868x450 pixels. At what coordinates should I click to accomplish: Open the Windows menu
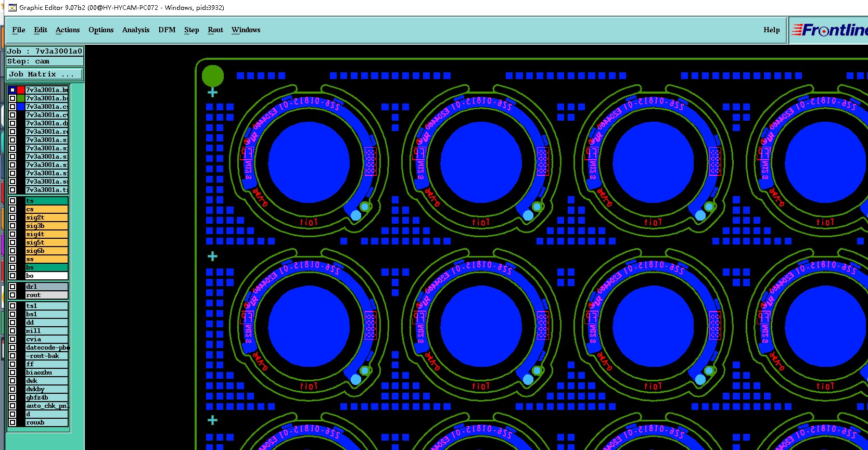pyautogui.click(x=246, y=30)
